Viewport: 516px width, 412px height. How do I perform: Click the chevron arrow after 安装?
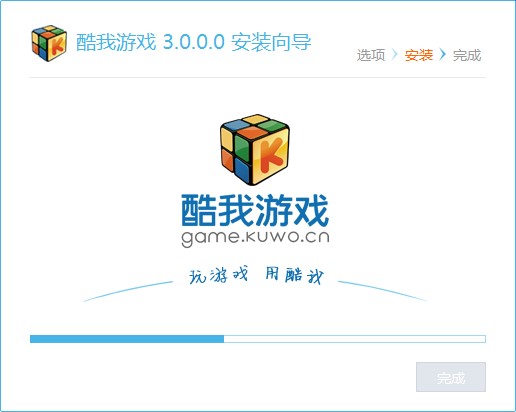443,55
